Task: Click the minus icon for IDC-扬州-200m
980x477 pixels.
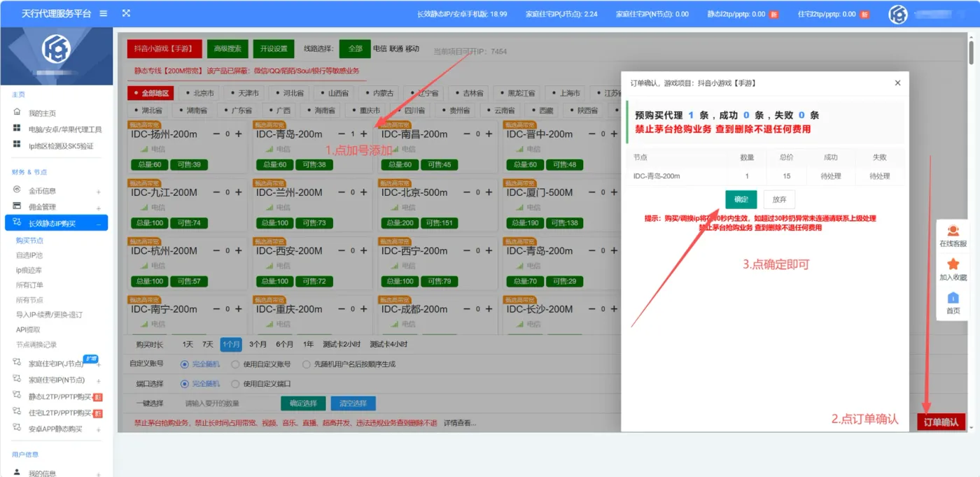Action: (216, 134)
